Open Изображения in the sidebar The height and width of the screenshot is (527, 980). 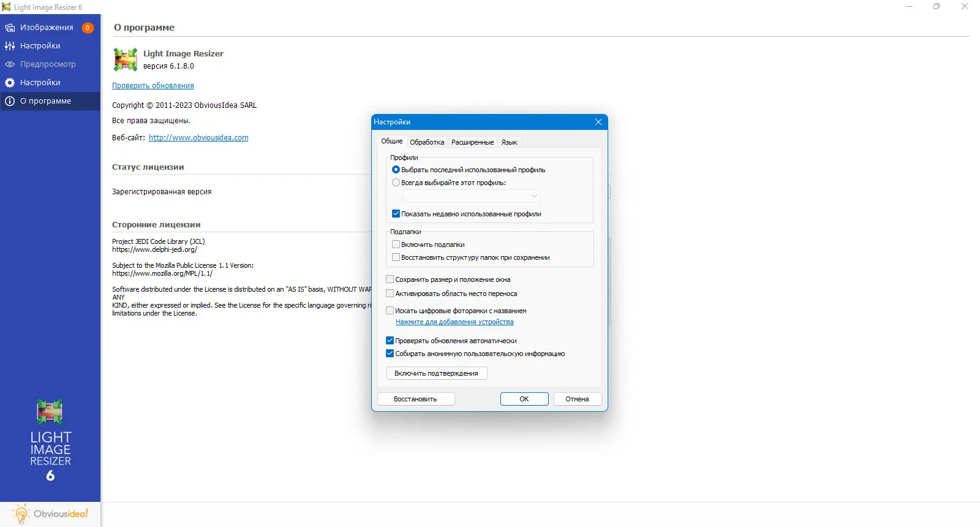coord(50,28)
